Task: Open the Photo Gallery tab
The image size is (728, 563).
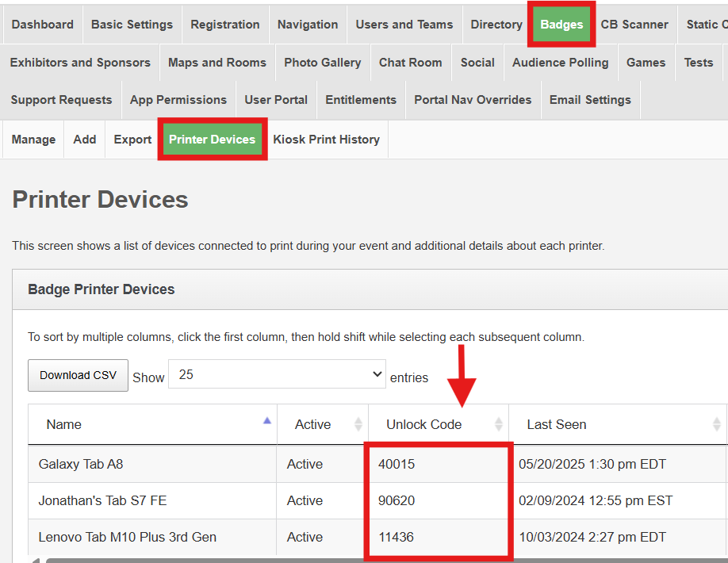Action: [322, 63]
